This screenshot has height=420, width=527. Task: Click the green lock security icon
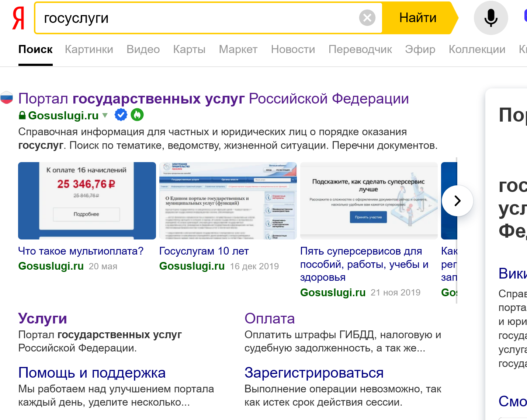click(x=22, y=116)
